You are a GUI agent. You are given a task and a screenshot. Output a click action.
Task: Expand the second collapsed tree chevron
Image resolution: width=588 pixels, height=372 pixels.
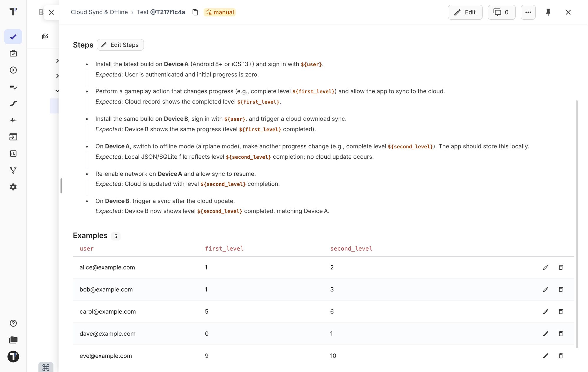click(57, 76)
